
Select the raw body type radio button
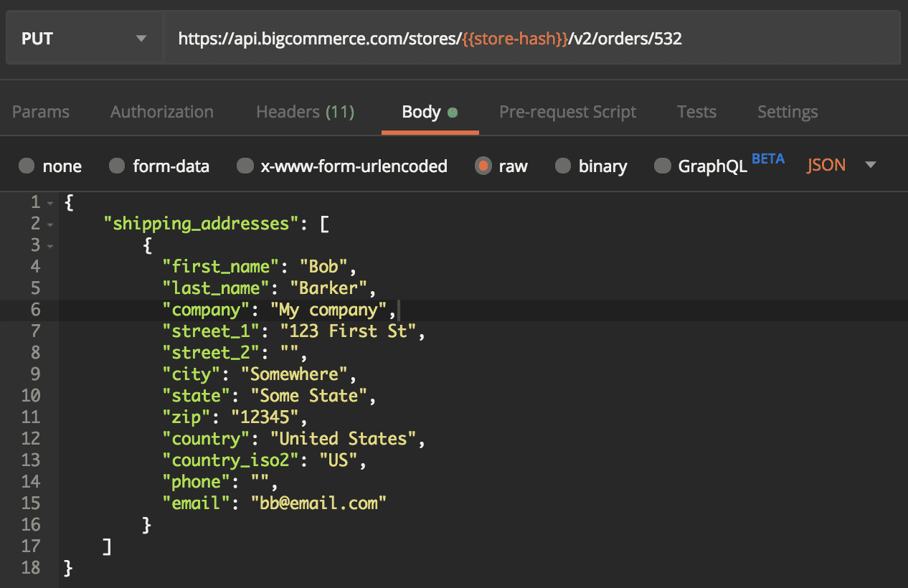(483, 166)
